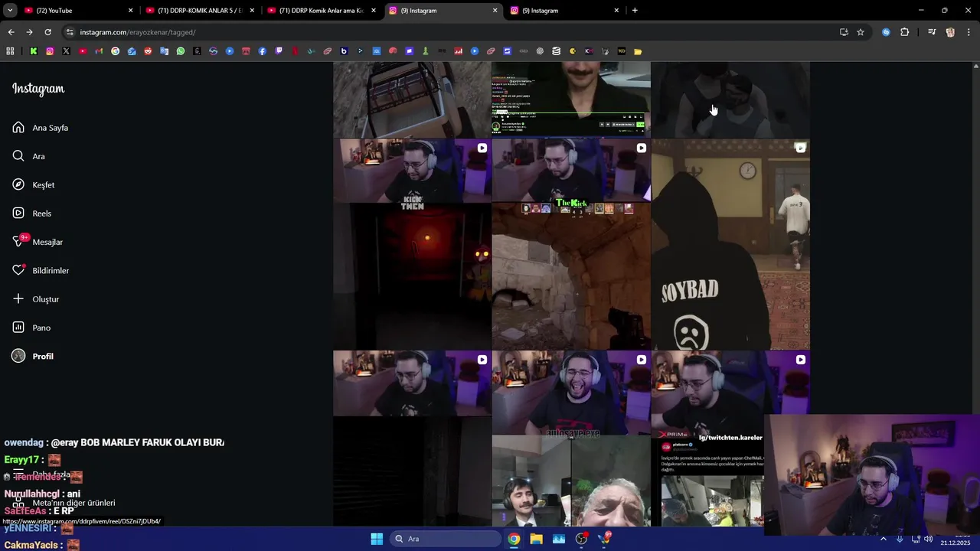Screen dimensions: 980x551
Task: Open the Reddit bookmark
Action: click(148, 51)
